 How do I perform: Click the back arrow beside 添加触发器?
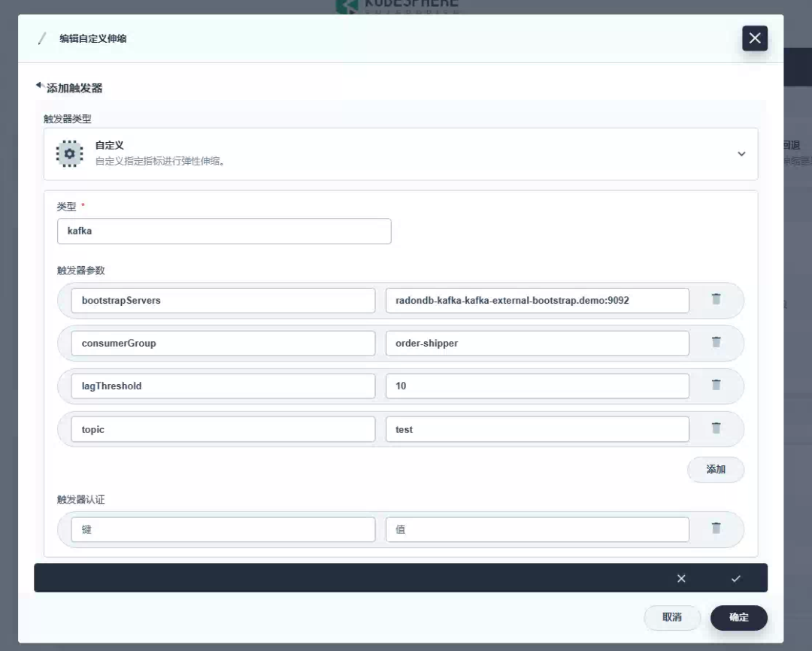pos(39,85)
